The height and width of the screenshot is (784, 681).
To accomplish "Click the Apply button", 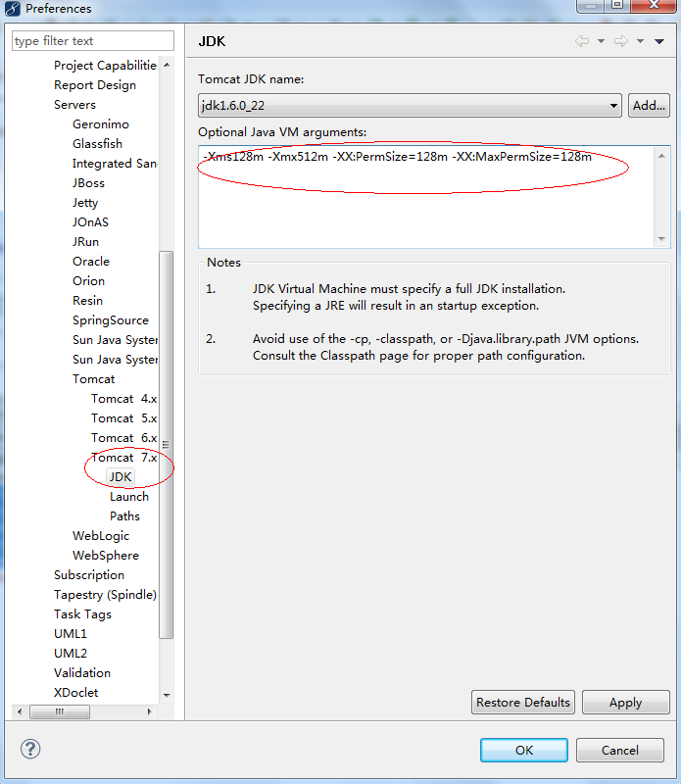I will [x=625, y=703].
